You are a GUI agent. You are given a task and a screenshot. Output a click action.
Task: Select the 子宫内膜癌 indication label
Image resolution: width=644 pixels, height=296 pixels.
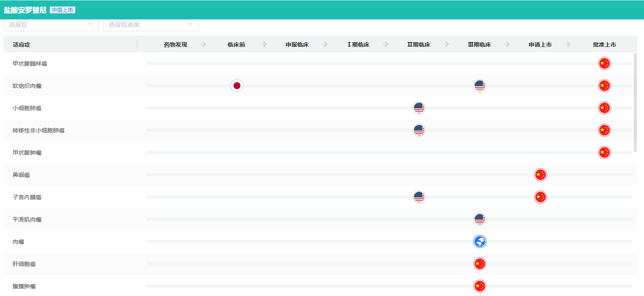click(27, 197)
